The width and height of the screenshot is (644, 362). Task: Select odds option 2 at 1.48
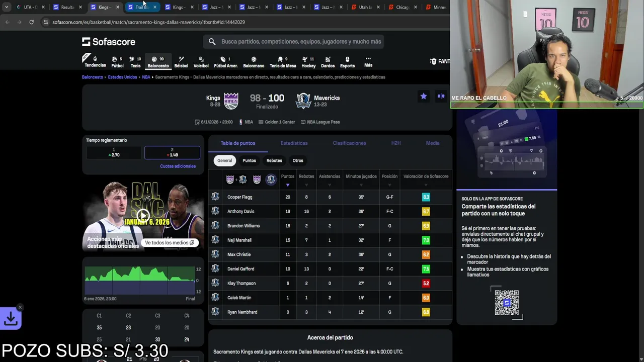[x=172, y=152]
